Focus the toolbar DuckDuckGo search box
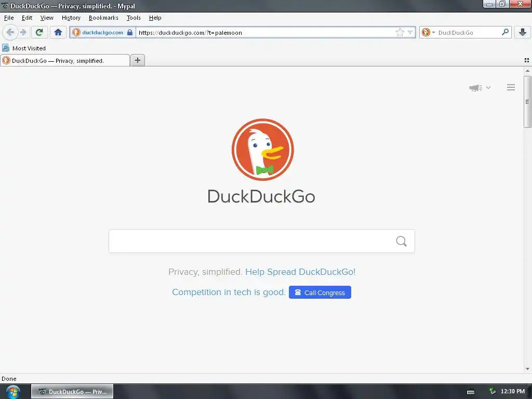Image resolution: width=532 pixels, height=399 pixels. (469, 33)
